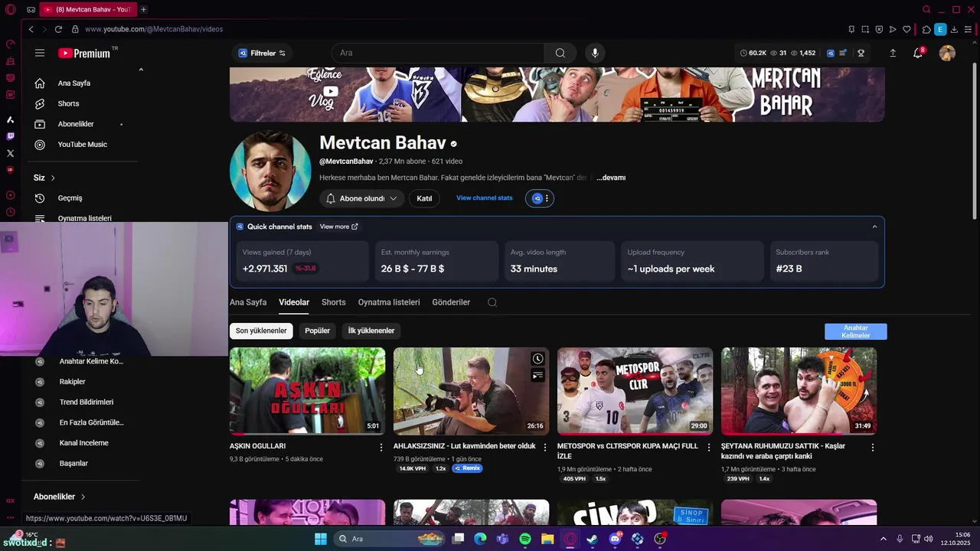Open the YouTube hamburger guide menu
The image size is (980, 551).
40,53
